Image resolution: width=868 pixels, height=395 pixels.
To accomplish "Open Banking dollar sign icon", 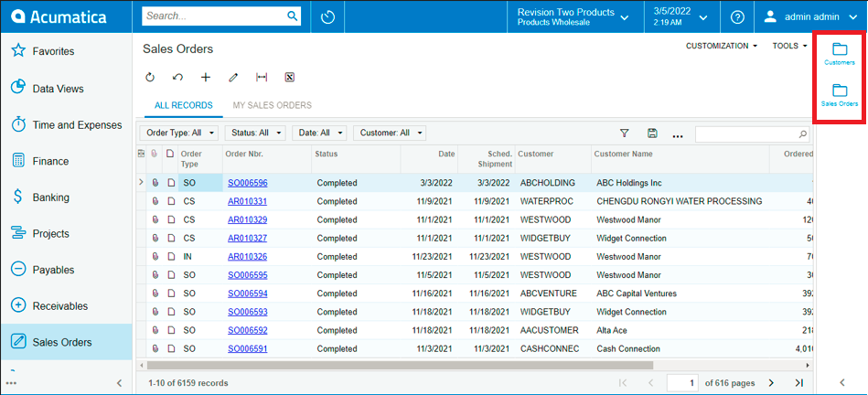I will tap(19, 197).
